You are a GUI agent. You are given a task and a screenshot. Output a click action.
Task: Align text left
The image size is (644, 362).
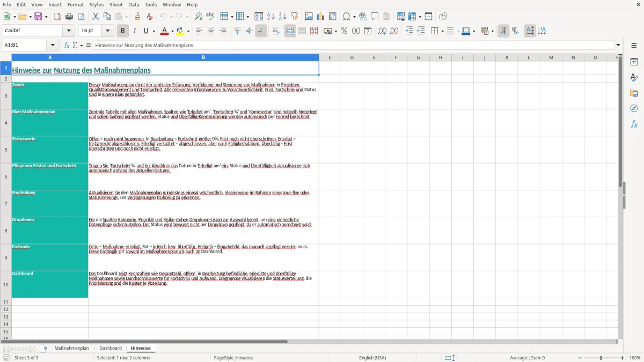(199, 31)
